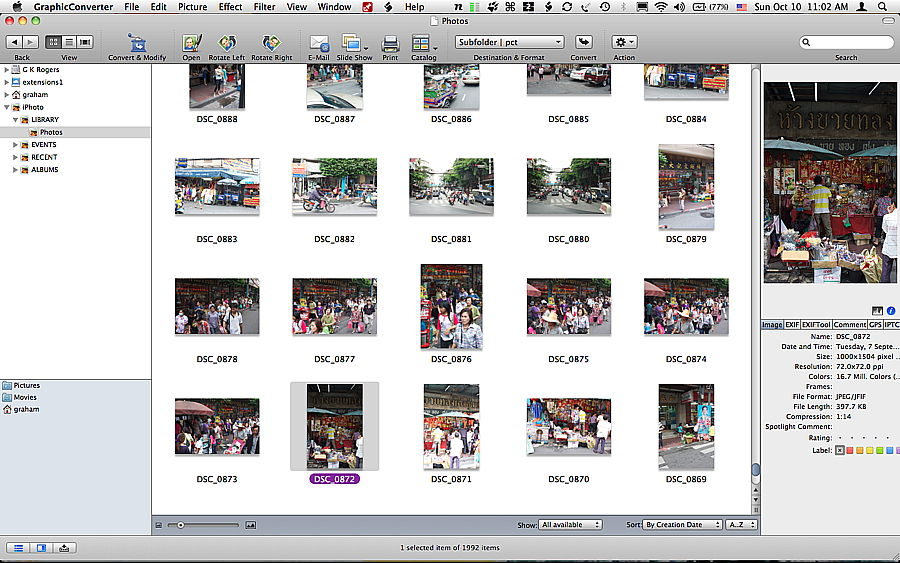Switch to the EXIF tab
The height and width of the screenshot is (563, 900).
coord(792,325)
